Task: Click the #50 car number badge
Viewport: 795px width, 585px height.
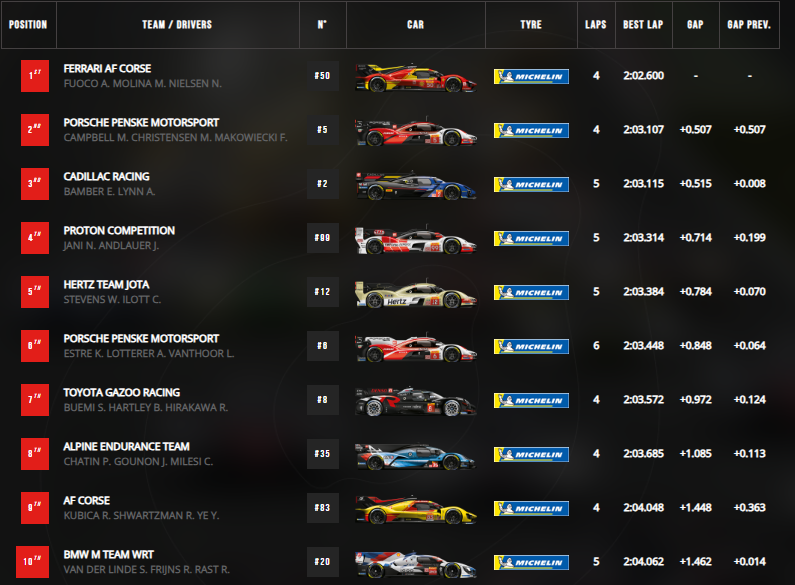Action: [x=322, y=76]
